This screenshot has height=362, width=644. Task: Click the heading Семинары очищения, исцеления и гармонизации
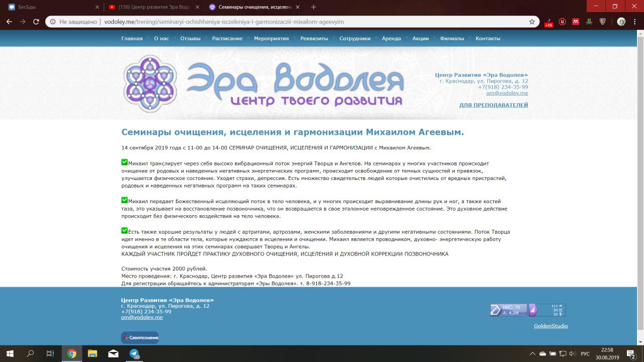click(x=292, y=132)
